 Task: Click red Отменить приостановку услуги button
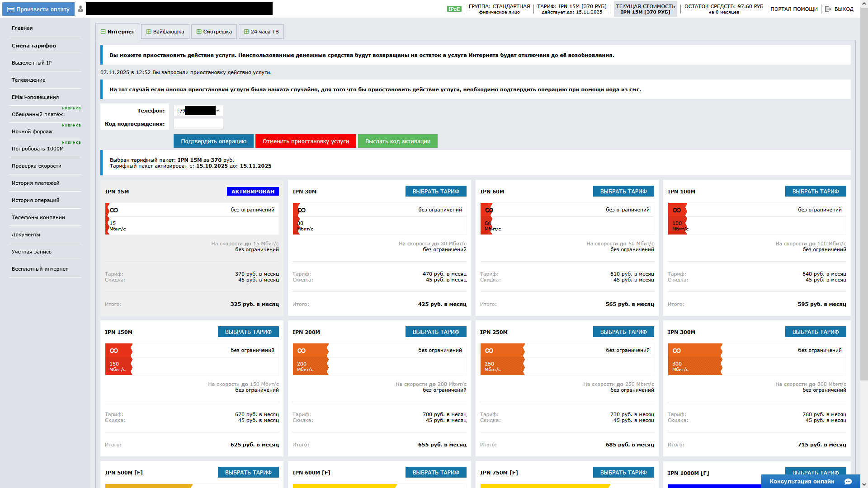(306, 141)
